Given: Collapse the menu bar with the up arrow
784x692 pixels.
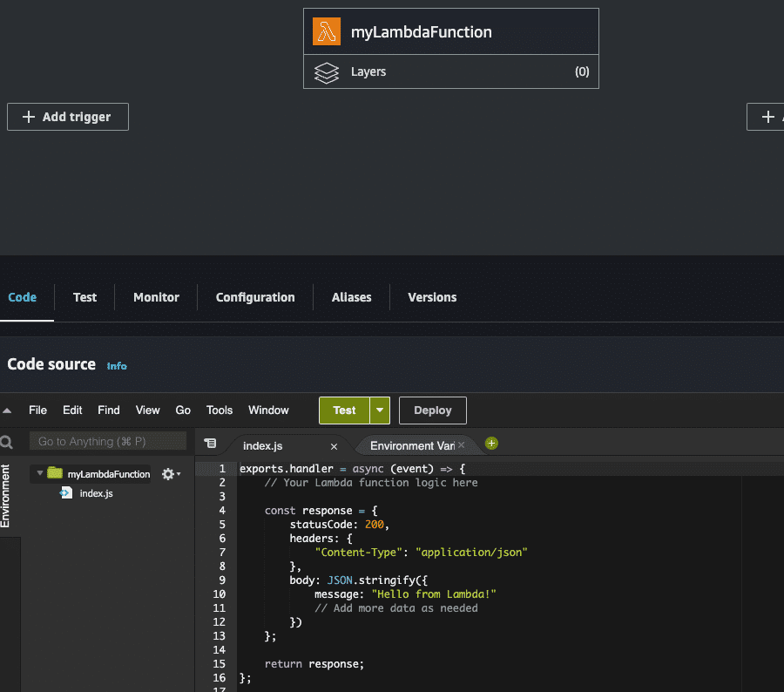Looking at the screenshot, I should 7,410.
